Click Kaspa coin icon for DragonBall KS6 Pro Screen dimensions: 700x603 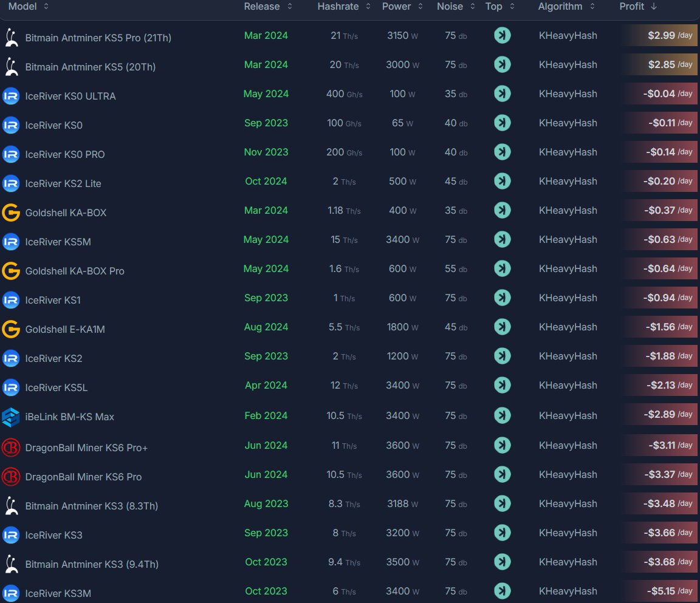pos(503,474)
